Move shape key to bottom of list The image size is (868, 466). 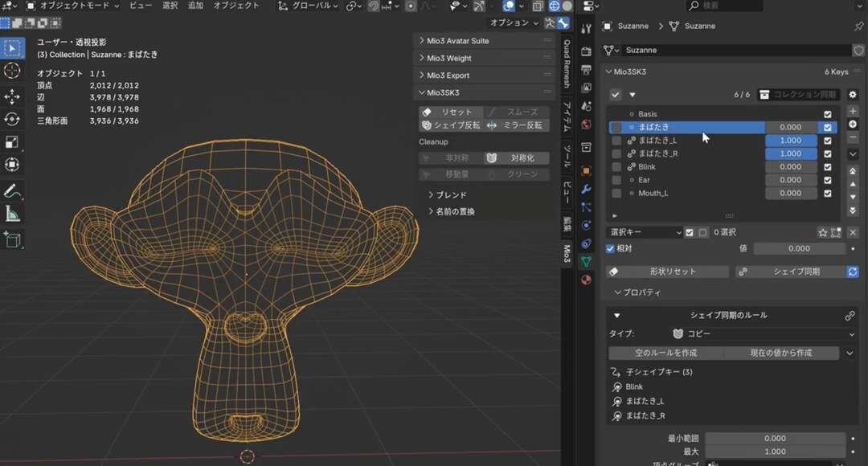click(x=853, y=211)
